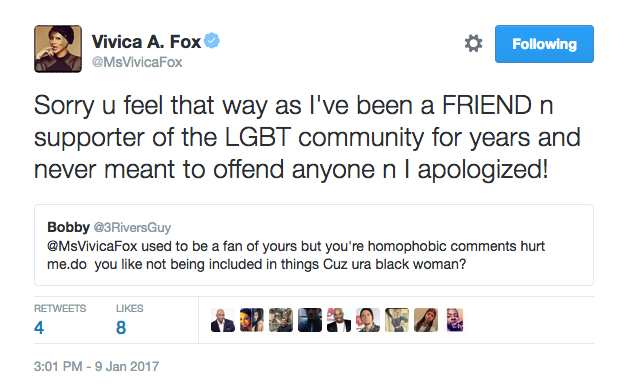View the 4 retweets count
Screen dimensions: 626x384
pyautogui.click(x=39, y=328)
